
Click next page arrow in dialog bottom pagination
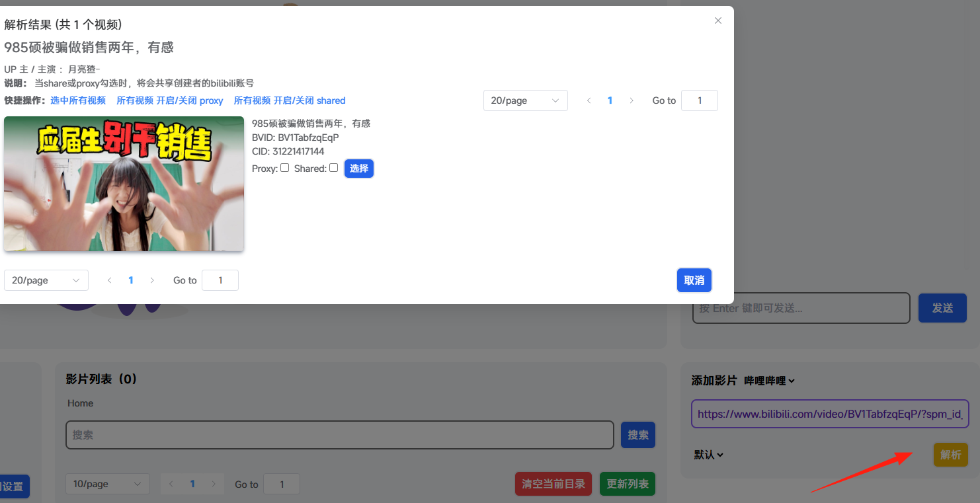point(152,280)
